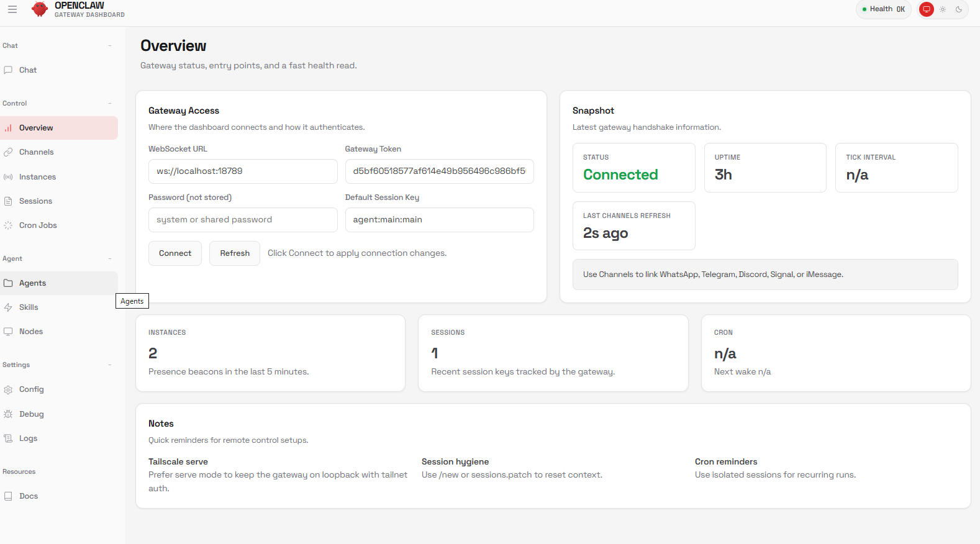The height and width of the screenshot is (544, 980).
Task: Click the Resources section header
Action: click(19, 471)
